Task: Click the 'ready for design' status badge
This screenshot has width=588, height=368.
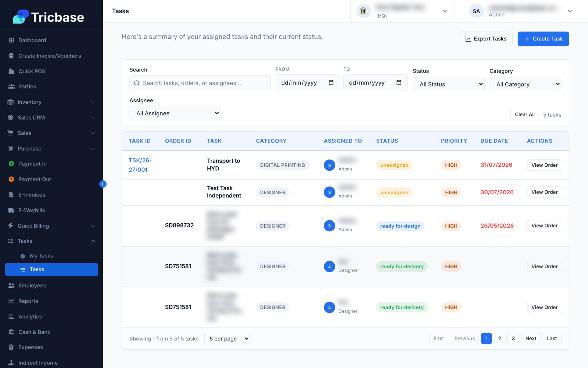Action: 400,226
